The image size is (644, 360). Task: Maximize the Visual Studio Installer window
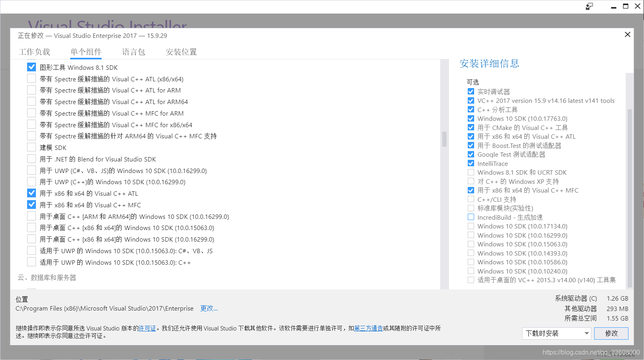pyautogui.click(x=626, y=6)
